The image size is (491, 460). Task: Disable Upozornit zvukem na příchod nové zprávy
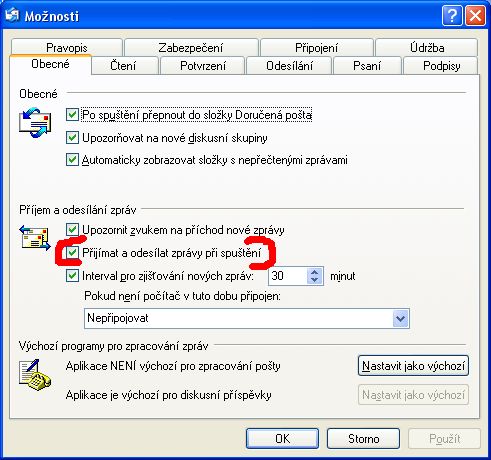tap(72, 230)
